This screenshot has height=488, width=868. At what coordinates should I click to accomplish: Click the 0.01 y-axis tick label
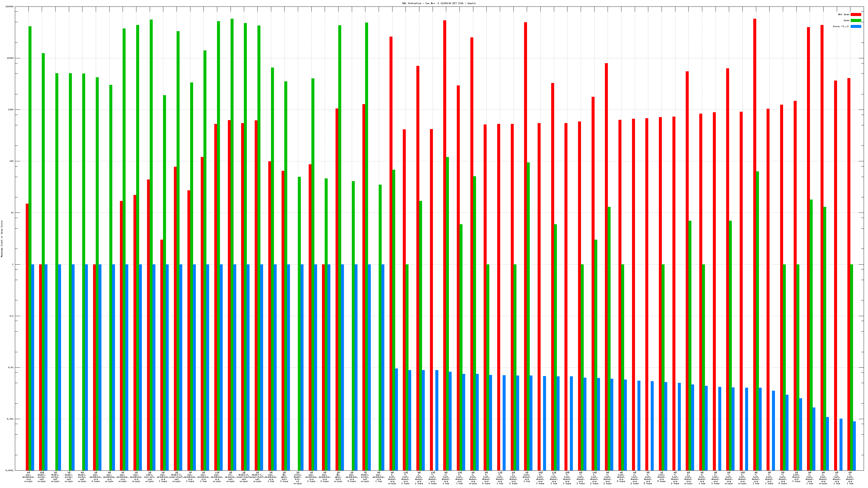pos(11,367)
